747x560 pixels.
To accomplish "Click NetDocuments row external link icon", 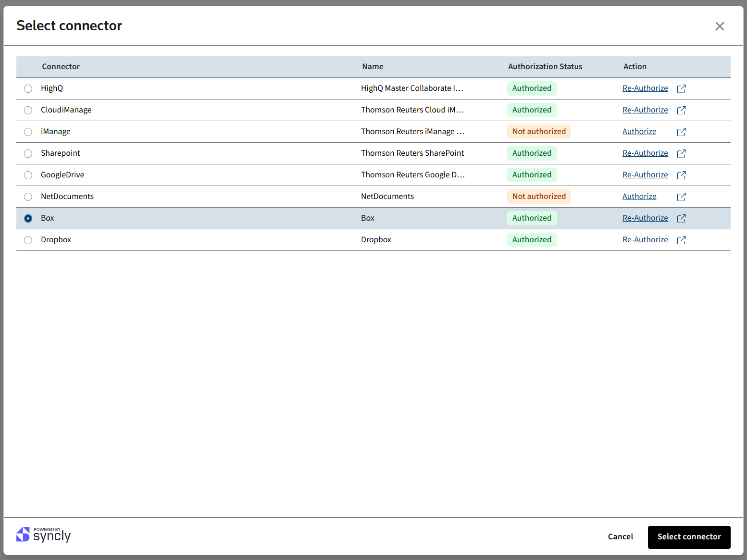I will click(681, 197).
